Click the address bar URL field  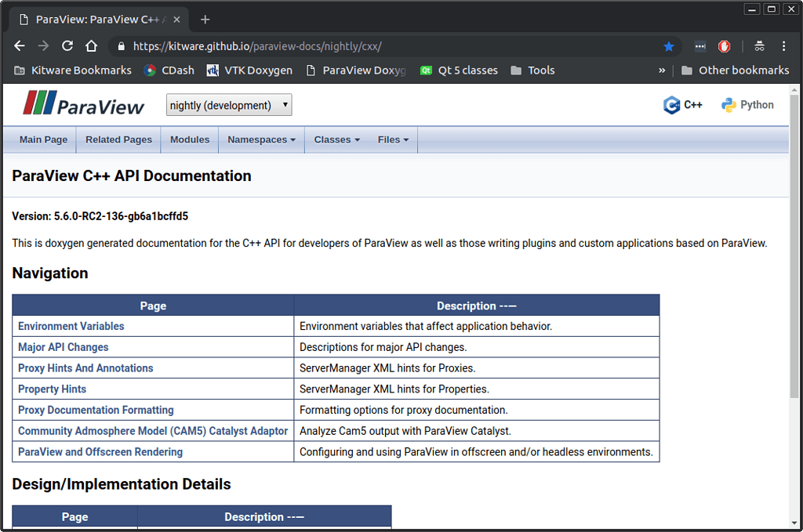(394, 46)
